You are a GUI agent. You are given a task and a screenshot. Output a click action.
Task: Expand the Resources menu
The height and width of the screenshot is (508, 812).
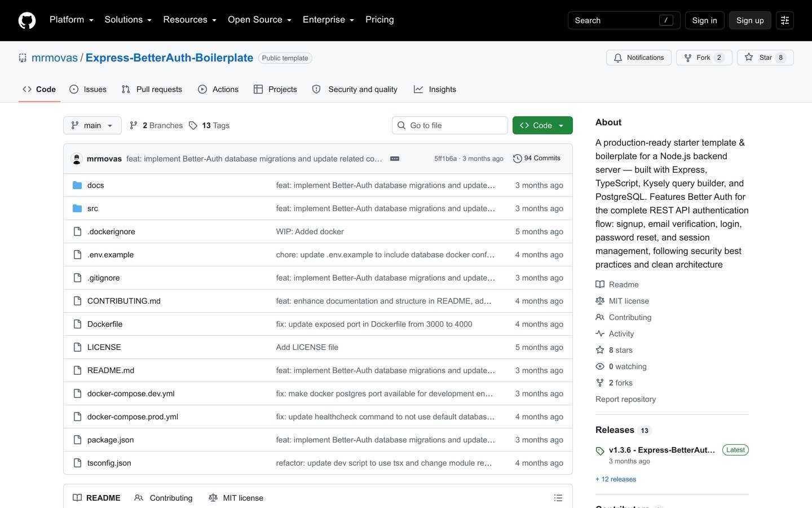tap(190, 20)
